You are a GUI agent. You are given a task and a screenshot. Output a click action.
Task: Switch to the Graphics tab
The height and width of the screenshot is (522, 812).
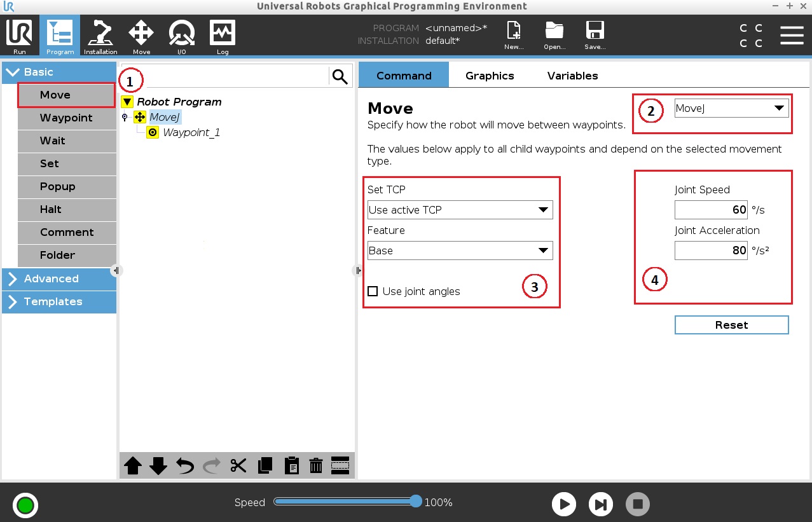point(490,75)
